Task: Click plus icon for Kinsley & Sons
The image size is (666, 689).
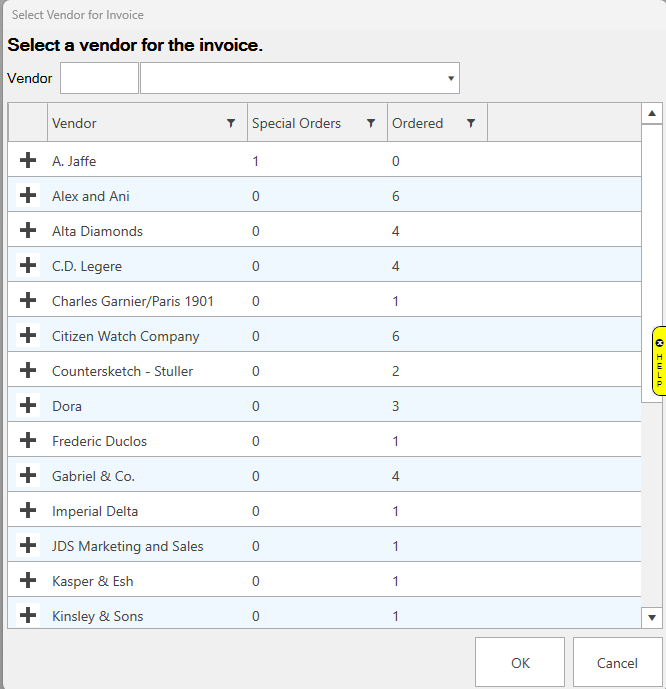Action: click(x=28, y=615)
